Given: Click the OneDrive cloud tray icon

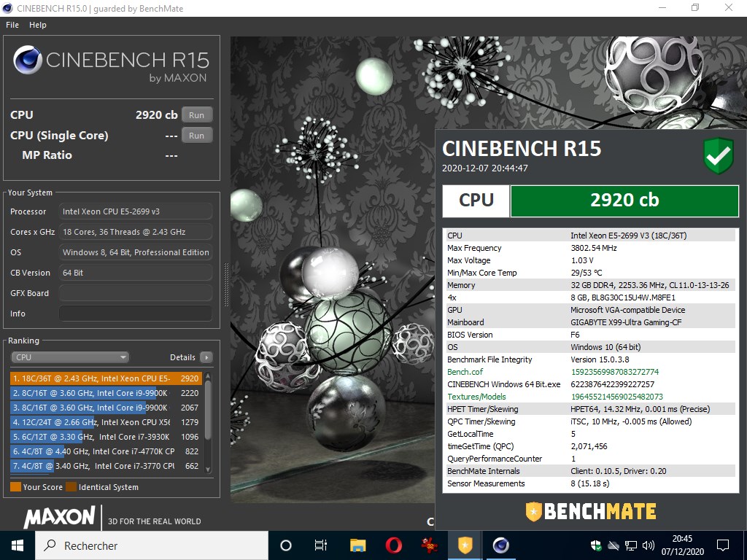Looking at the screenshot, I should tap(614, 545).
